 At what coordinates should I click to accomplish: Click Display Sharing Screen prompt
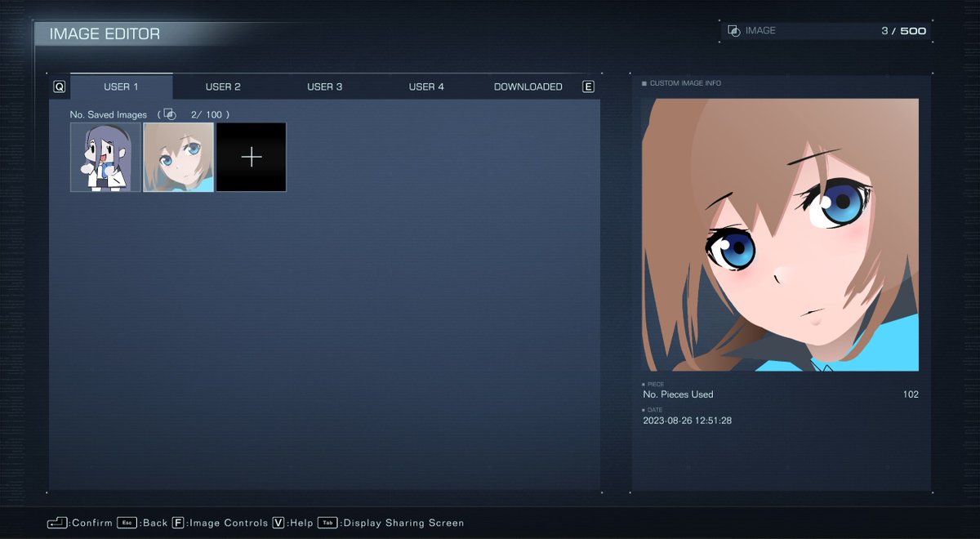[x=403, y=523]
